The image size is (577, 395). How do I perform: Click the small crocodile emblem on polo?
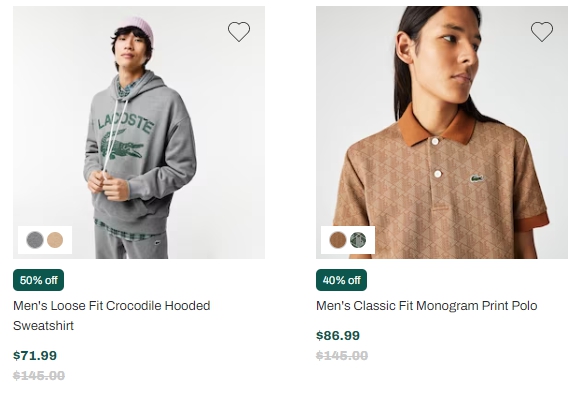(477, 179)
